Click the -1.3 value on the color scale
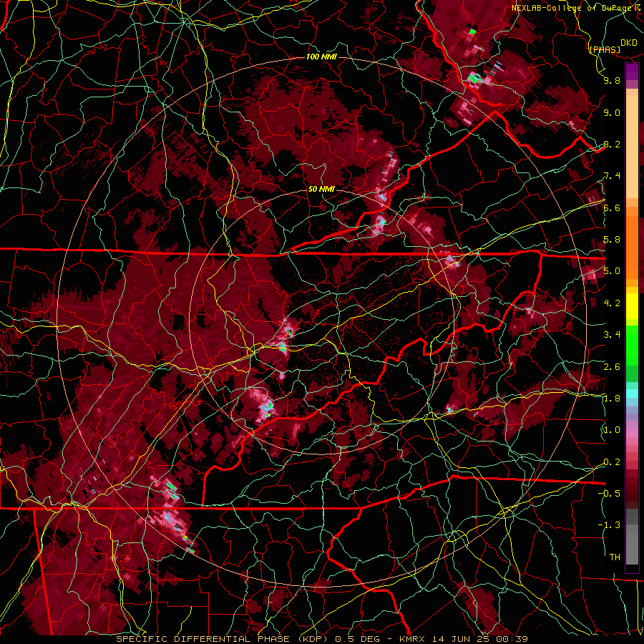 tap(609, 525)
